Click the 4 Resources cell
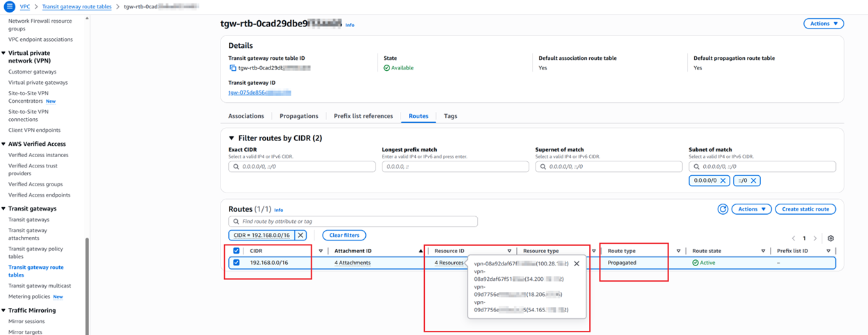Screen dimensions: 868x335 (449, 263)
